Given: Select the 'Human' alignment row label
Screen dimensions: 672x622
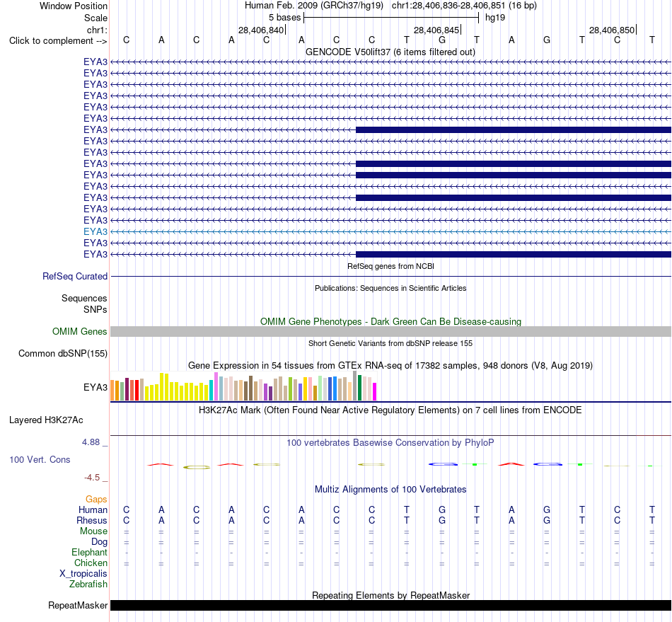Looking at the screenshot, I should (93, 509).
